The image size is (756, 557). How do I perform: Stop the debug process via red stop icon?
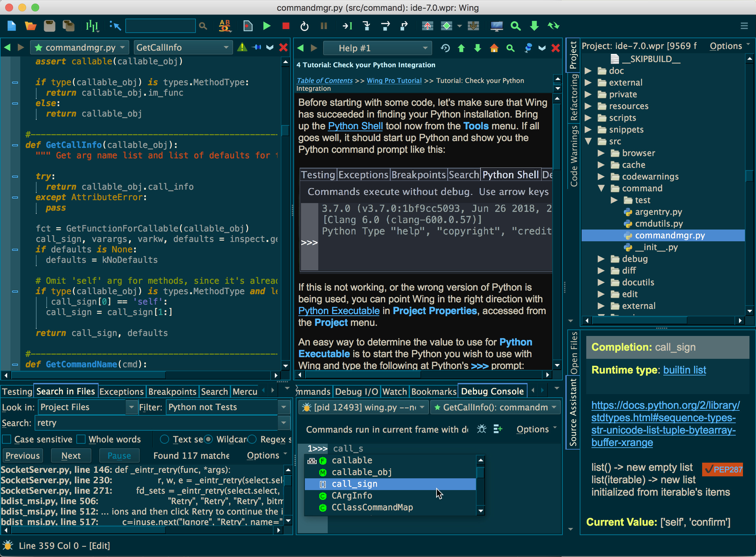coord(285,26)
